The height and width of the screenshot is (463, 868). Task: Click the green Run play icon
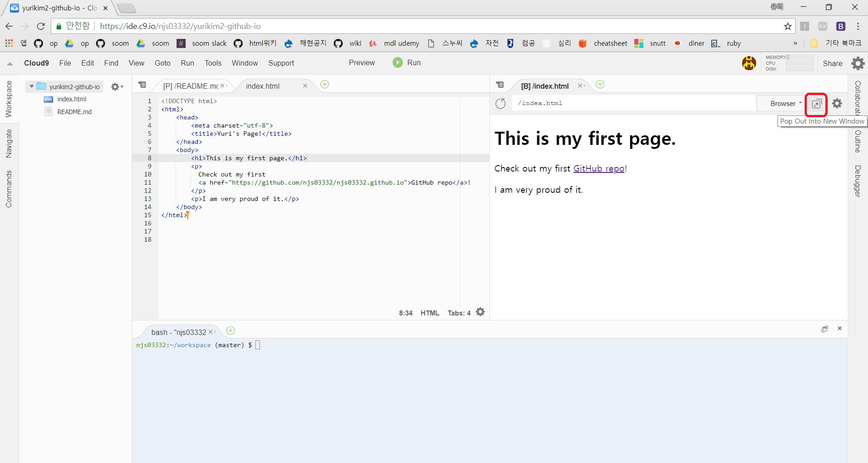tap(398, 62)
